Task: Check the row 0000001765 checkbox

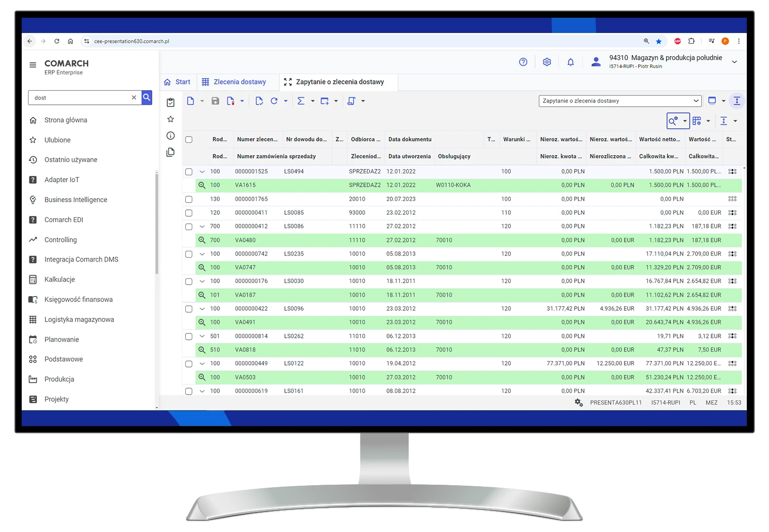Action: [189, 199]
